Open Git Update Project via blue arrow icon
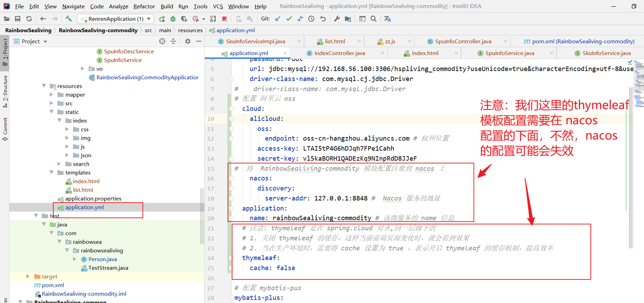 [x=278, y=18]
